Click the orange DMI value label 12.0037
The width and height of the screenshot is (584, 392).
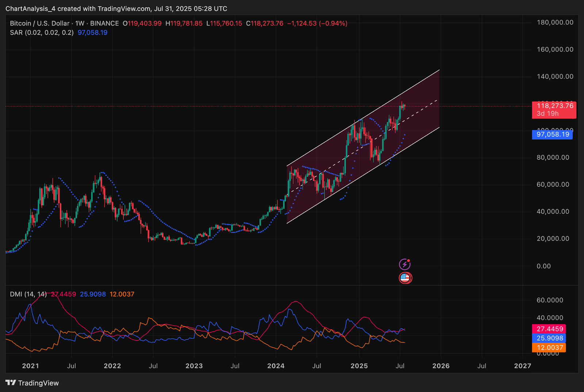click(x=549, y=347)
